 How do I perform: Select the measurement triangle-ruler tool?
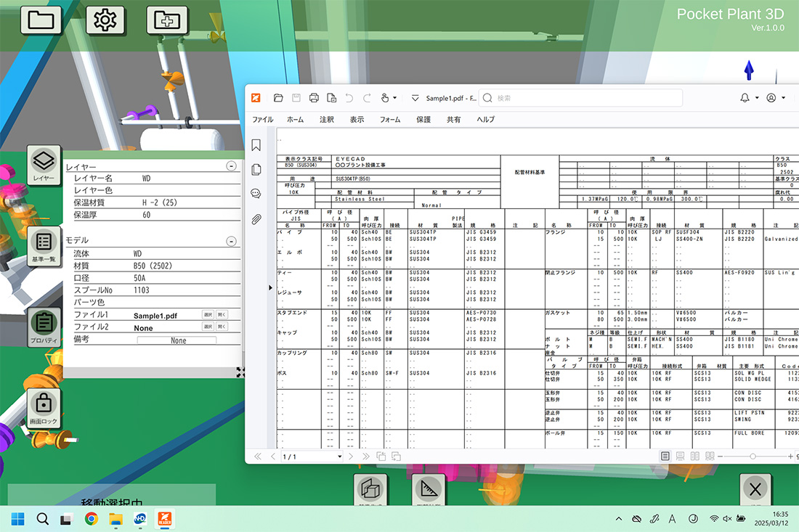point(429,491)
